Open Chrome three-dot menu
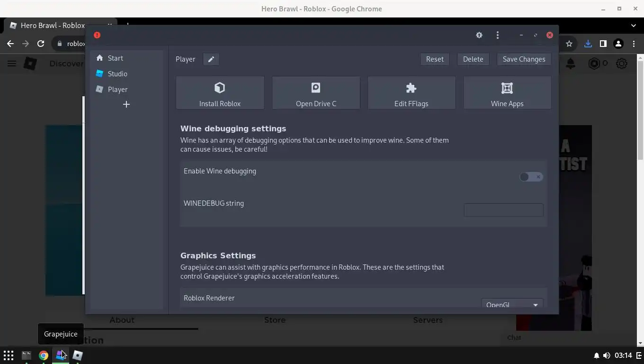The image size is (644, 364). tap(634, 44)
